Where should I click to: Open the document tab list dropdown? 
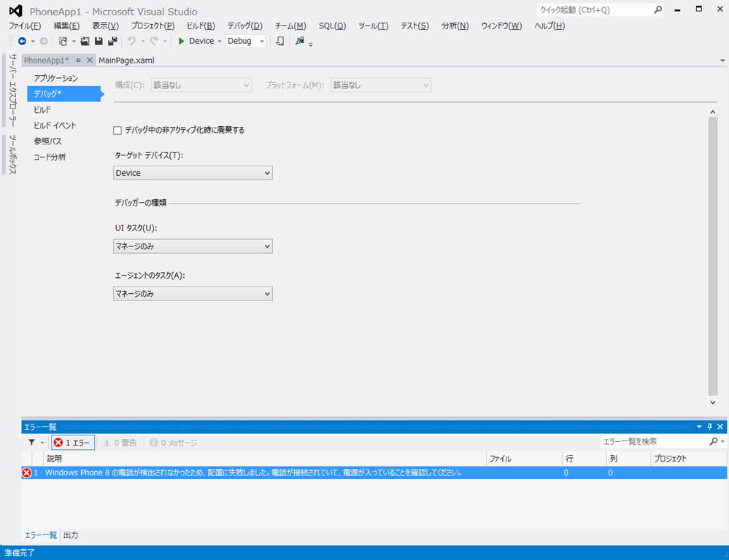pos(722,61)
